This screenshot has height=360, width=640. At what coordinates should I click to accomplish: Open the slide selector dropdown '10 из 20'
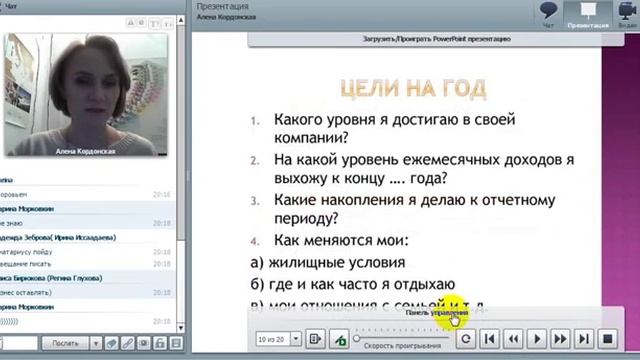point(296,339)
